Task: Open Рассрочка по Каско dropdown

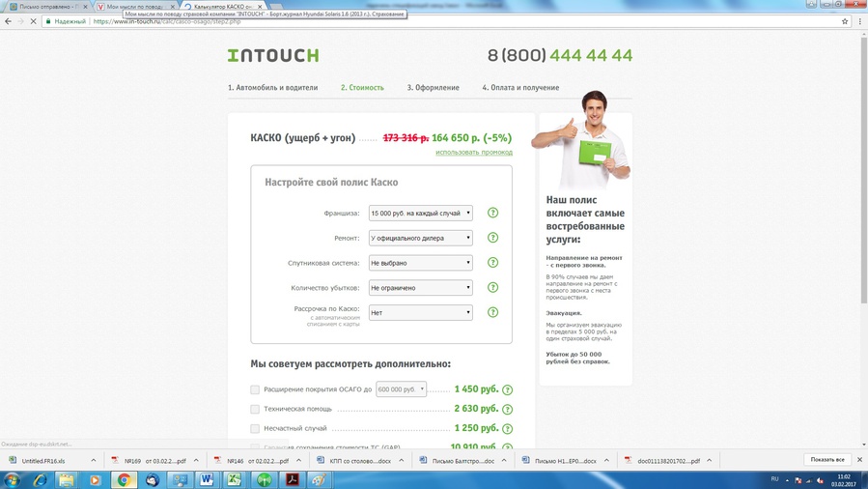Action: tap(421, 313)
